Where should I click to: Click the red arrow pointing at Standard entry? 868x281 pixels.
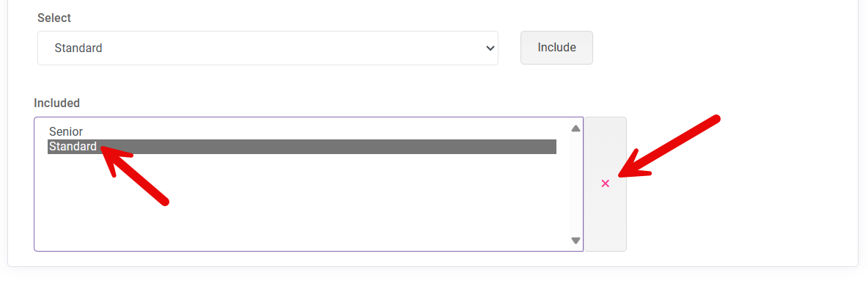tap(132, 172)
